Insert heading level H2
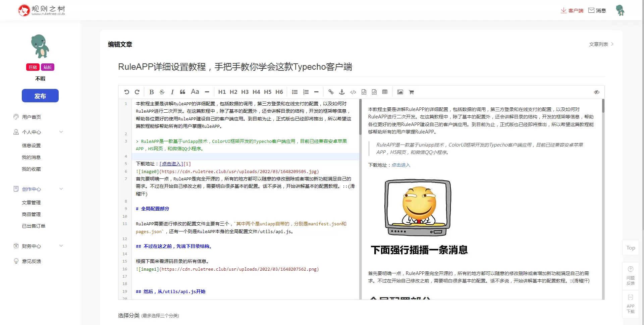 pyautogui.click(x=233, y=92)
